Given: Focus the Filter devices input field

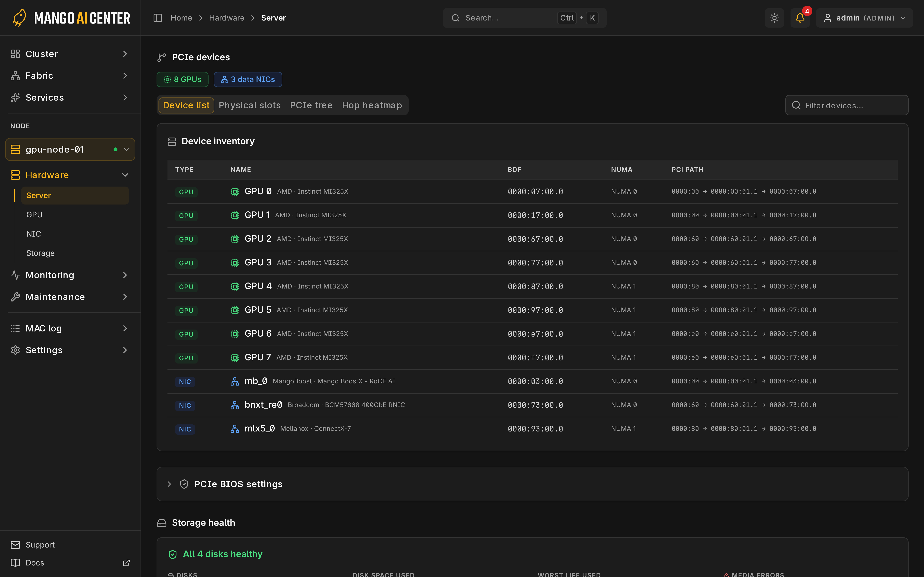Looking at the screenshot, I should [x=847, y=105].
